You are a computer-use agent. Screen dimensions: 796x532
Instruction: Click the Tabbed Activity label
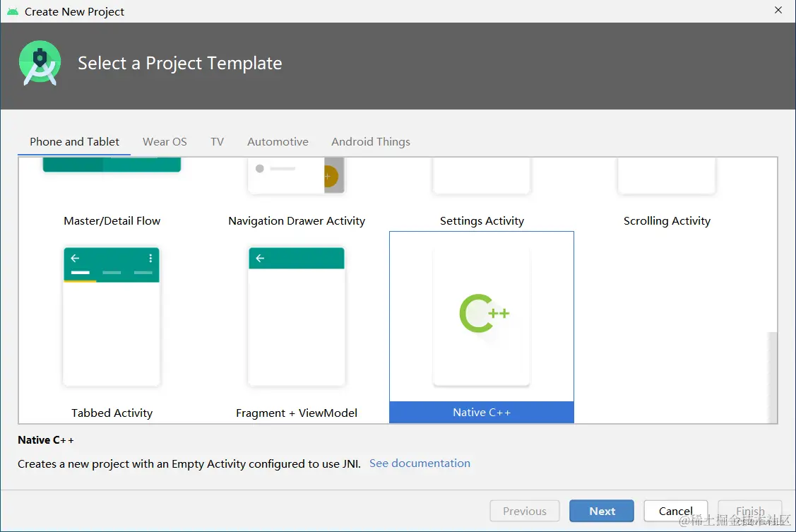[x=112, y=413]
